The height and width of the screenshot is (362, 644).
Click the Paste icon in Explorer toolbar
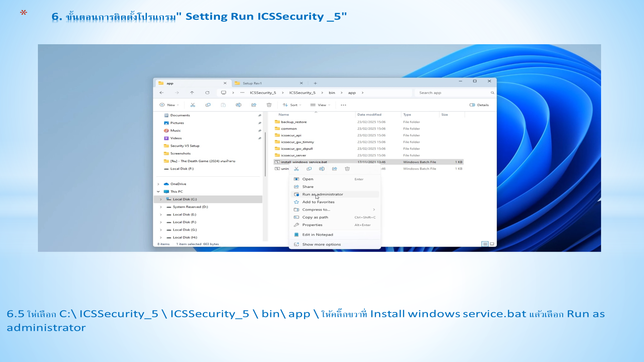click(x=223, y=105)
